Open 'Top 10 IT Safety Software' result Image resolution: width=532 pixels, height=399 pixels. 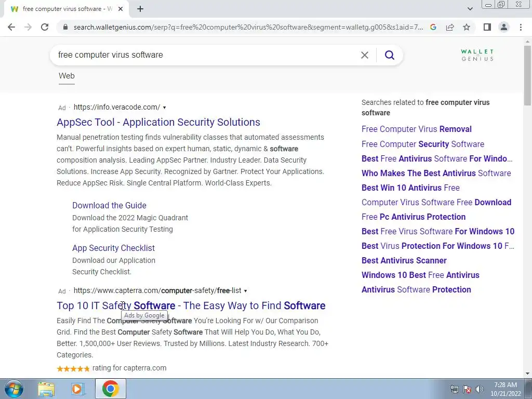[x=191, y=305]
